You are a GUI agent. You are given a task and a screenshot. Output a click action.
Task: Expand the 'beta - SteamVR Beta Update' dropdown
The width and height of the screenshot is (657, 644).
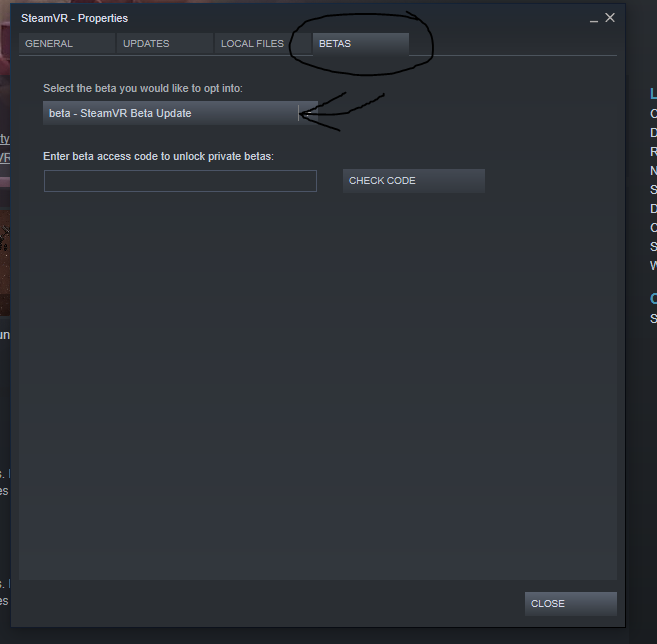tap(180, 113)
